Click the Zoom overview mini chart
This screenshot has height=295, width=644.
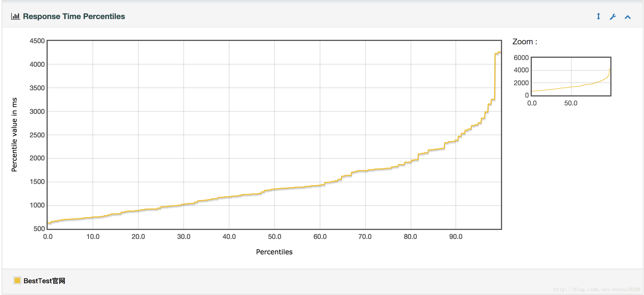pyautogui.click(x=571, y=77)
